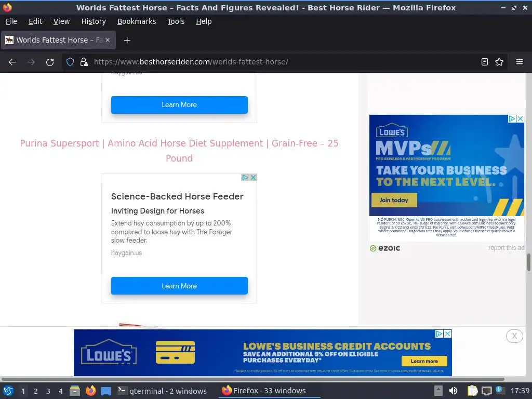Toggle reader view icon
Screen dimensions: 532x399
pyautogui.click(x=485, y=62)
